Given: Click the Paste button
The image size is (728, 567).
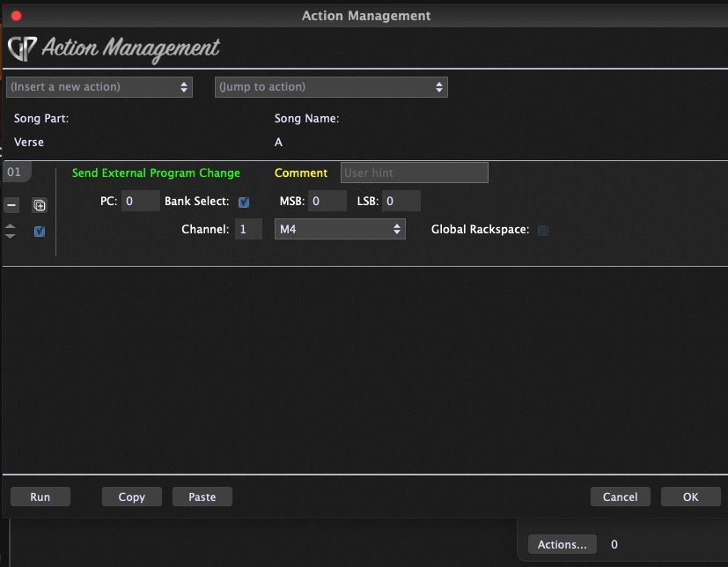Looking at the screenshot, I should click(x=202, y=497).
